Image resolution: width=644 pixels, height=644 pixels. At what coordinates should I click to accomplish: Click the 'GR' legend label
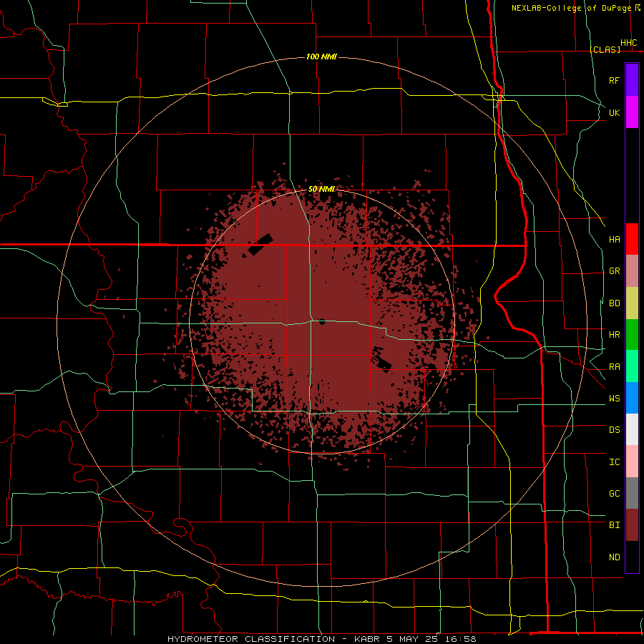tap(614, 271)
